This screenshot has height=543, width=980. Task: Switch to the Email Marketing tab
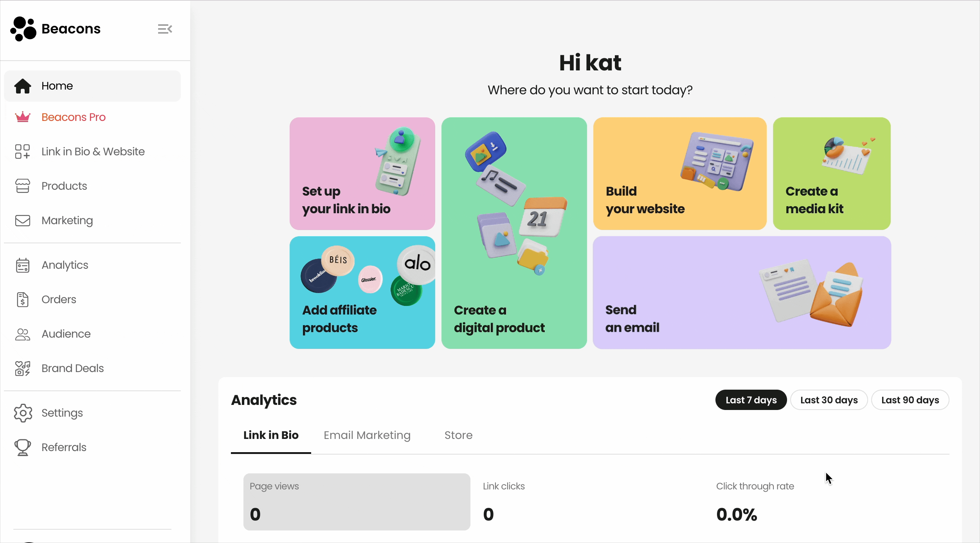click(367, 435)
